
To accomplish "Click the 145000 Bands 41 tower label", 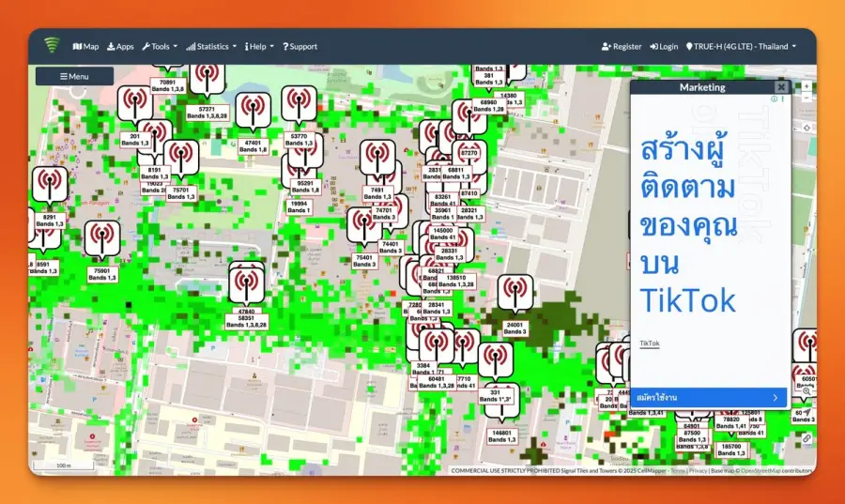I will click(x=442, y=234).
